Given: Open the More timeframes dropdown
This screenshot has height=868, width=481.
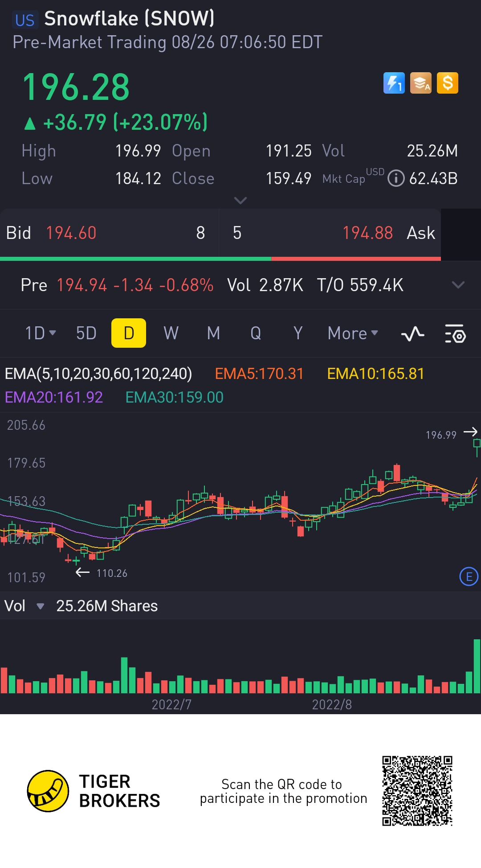Looking at the screenshot, I should click(x=353, y=333).
